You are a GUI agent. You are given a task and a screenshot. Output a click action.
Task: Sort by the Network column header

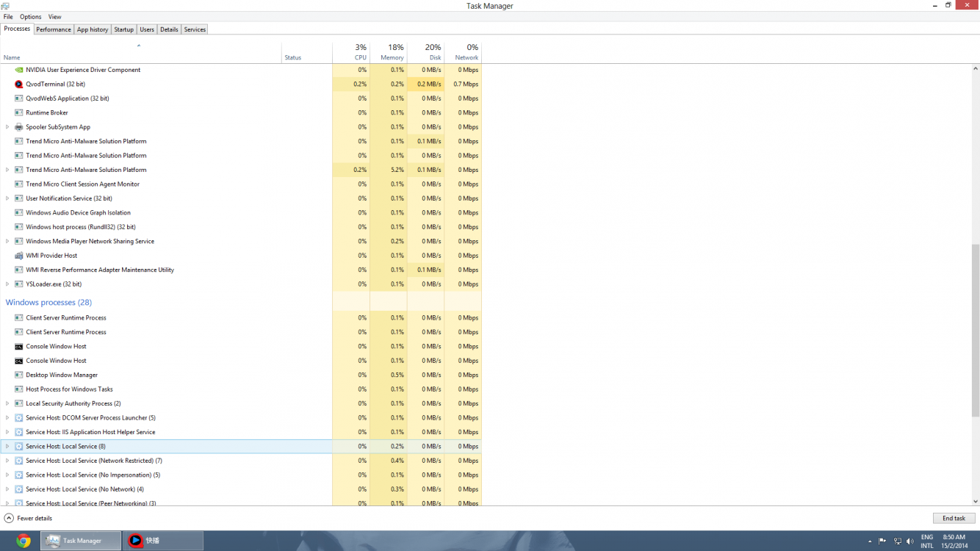tap(463, 51)
